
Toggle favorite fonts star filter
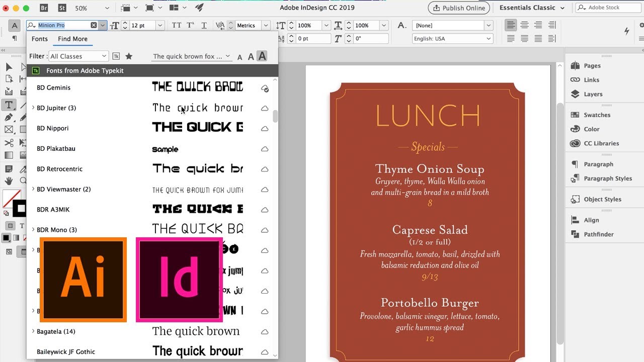coord(129,56)
